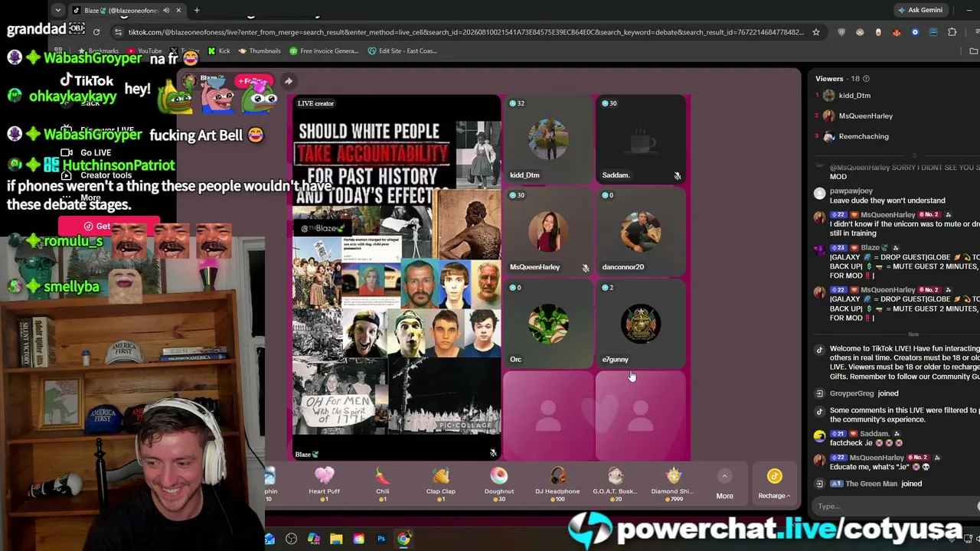Image resolution: width=980 pixels, height=551 pixels.
Task: Click the Viewers help question icon
Action: point(866,79)
